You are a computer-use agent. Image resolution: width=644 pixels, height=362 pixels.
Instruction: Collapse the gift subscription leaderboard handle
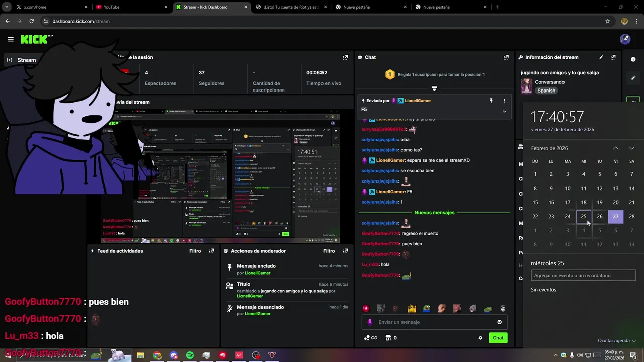point(434,88)
